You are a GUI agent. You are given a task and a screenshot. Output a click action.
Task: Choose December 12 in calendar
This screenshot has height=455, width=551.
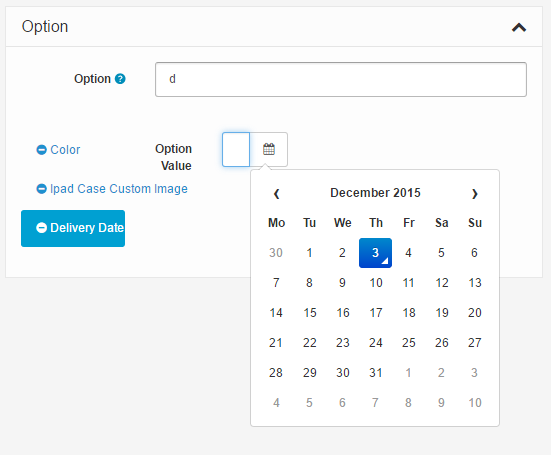pyautogui.click(x=441, y=283)
